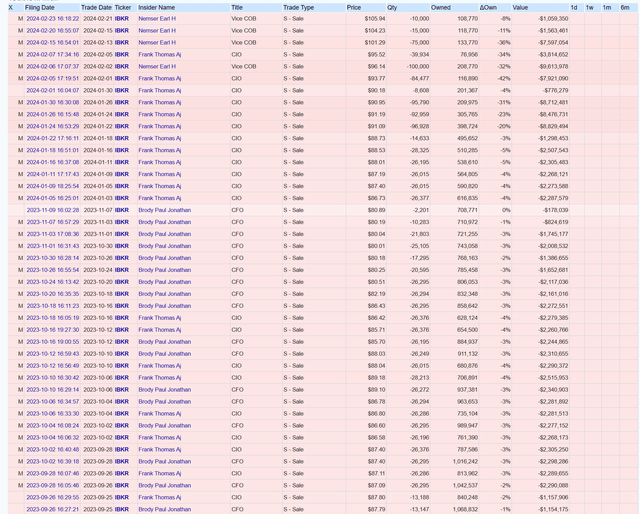This screenshot has width=640, height=514.
Task: Click the 1w performance column header
Action: (590, 7)
